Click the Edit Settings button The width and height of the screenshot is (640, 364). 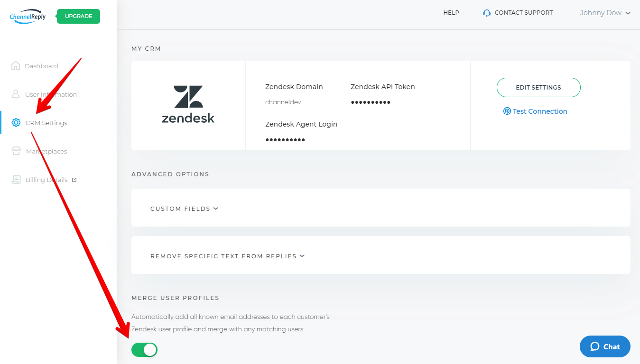pyautogui.click(x=538, y=87)
